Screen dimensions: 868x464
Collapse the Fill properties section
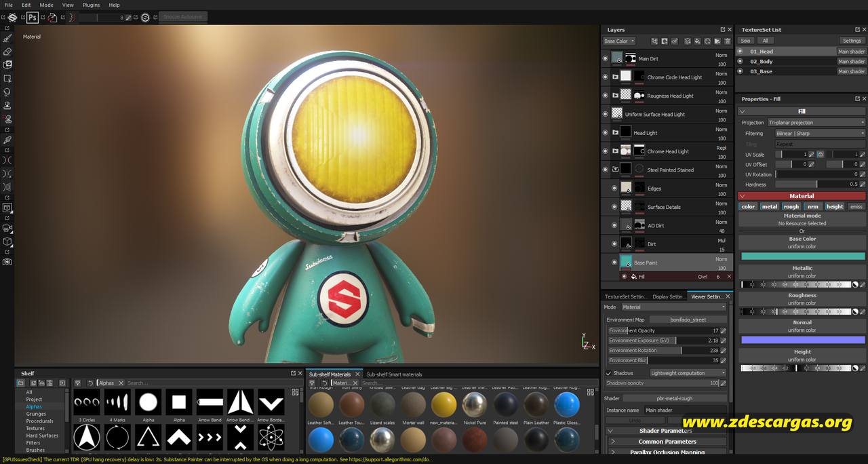tap(743, 111)
